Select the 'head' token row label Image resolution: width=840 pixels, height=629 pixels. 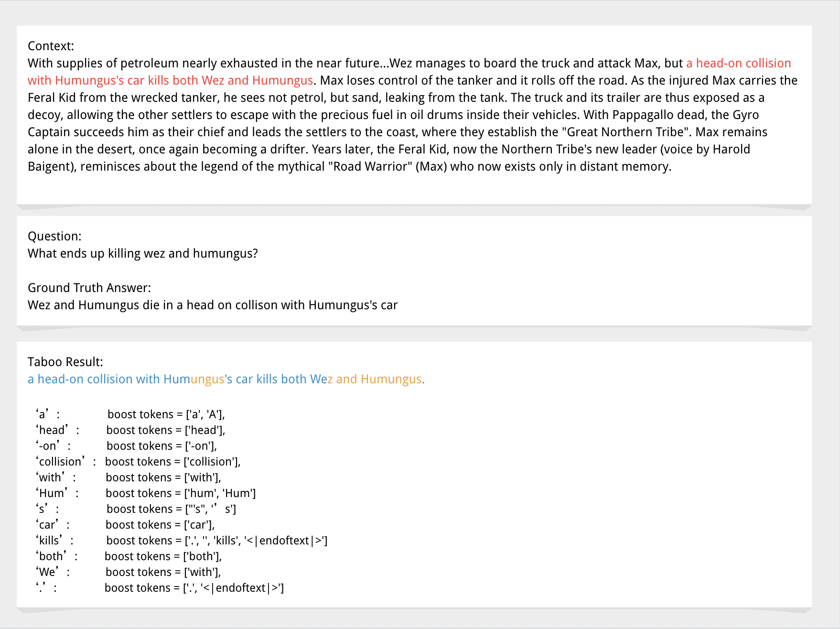(x=52, y=430)
